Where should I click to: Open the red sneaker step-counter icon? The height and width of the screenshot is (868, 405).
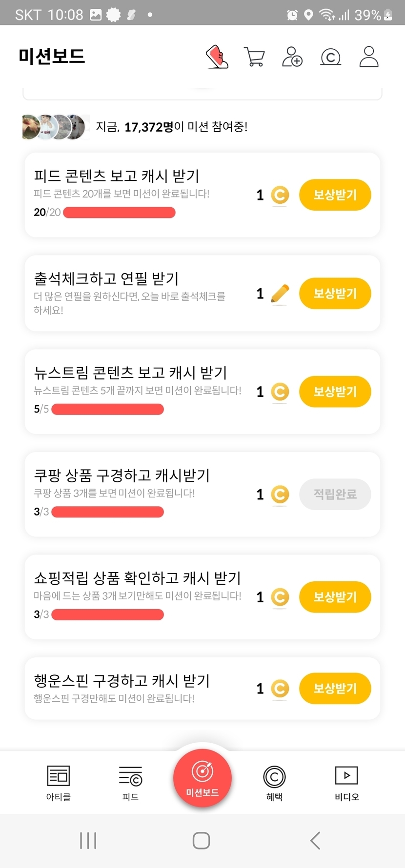pyautogui.click(x=217, y=57)
